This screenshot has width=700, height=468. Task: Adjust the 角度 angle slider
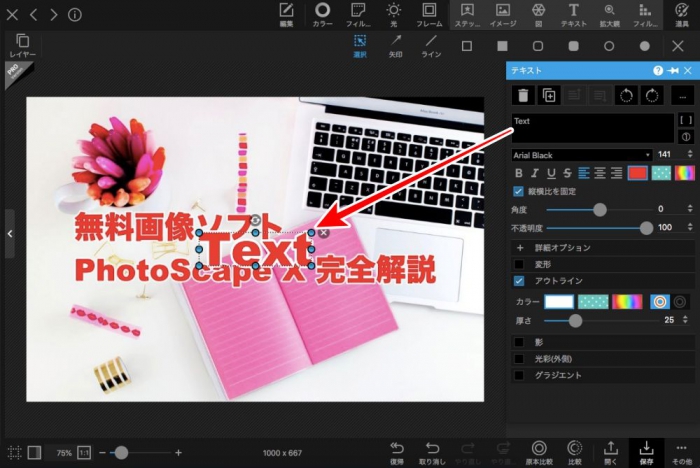(x=600, y=209)
